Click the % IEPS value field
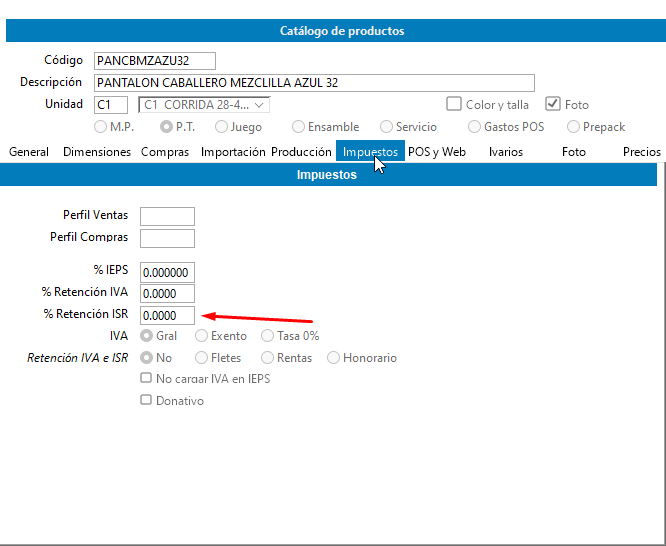666x546 pixels. [167, 272]
